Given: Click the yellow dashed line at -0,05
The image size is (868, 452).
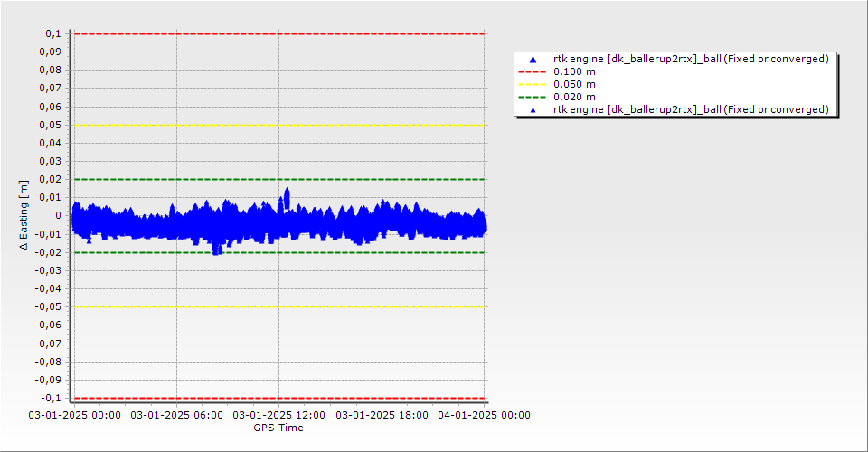Looking at the screenshot, I should coord(279,307).
